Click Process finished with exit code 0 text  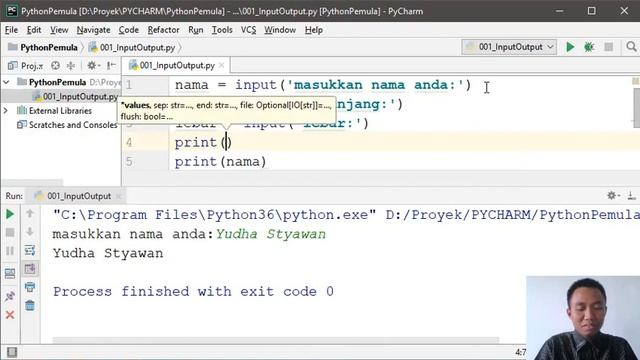[193, 291]
